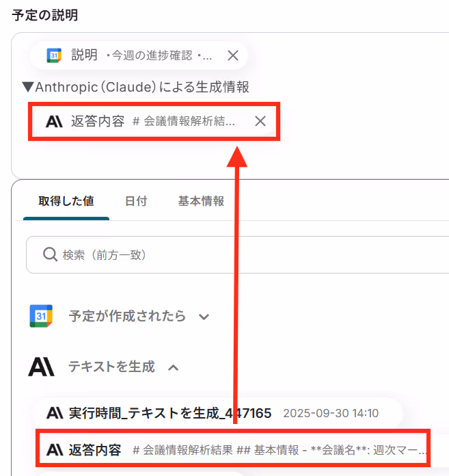Remove the 説明 Google Calendar chip
The width and height of the screenshot is (449, 476).
click(232, 55)
